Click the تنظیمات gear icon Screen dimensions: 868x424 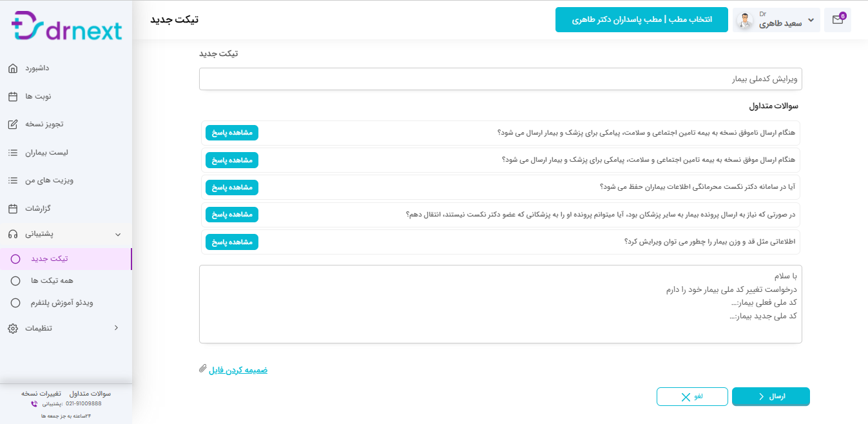[x=13, y=329]
